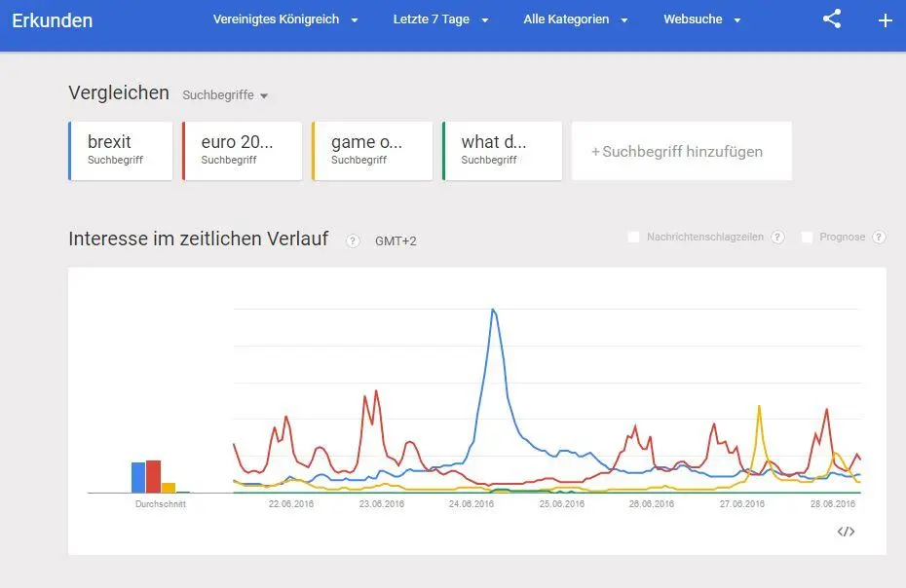Screen dimensions: 906x588
Task: Expand the Letzte 7 Tage time range
Action: 440,19
